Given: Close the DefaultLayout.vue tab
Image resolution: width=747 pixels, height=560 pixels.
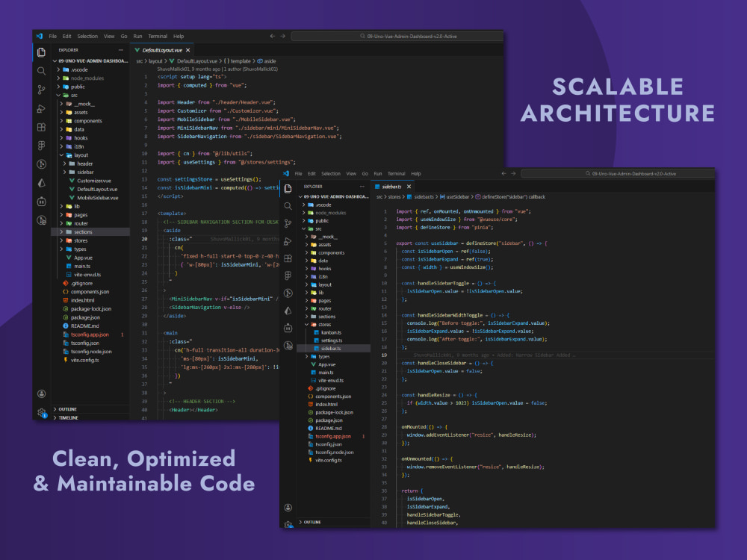Looking at the screenshot, I should 187,50.
